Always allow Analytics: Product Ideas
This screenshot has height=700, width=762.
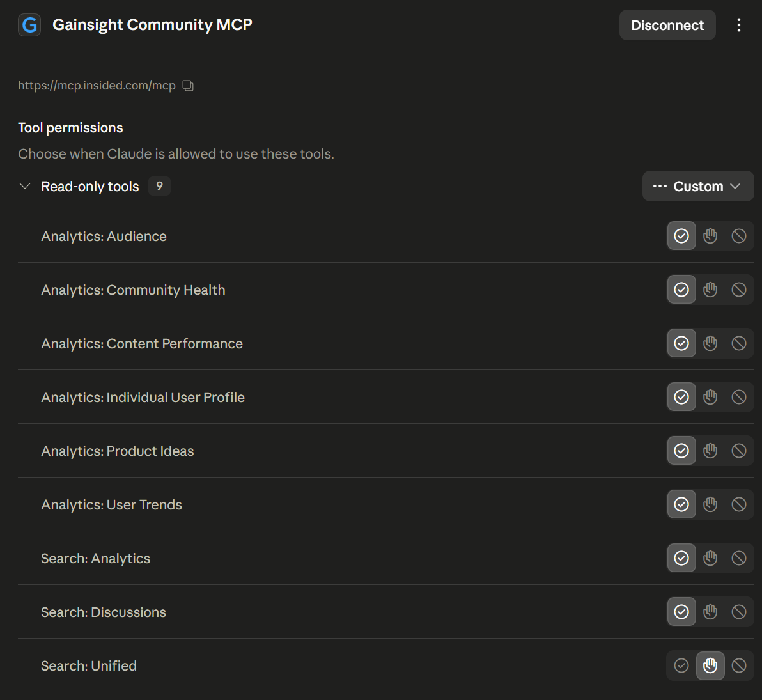point(681,451)
